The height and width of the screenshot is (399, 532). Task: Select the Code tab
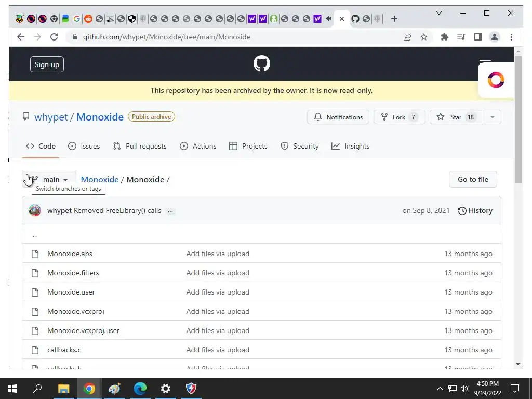[41, 146]
